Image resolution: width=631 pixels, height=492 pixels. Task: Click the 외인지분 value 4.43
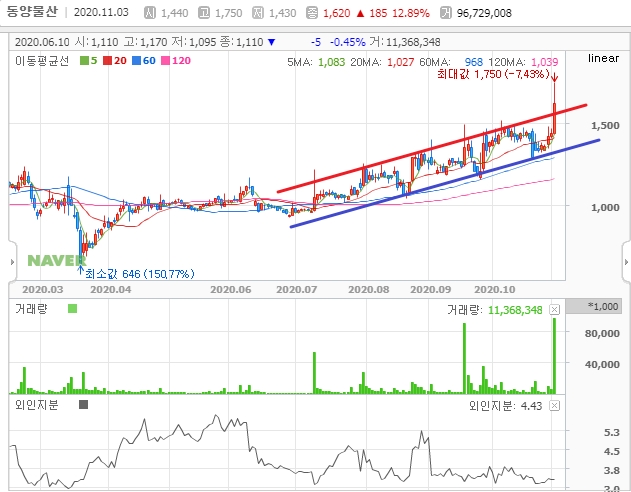click(531, 406)
